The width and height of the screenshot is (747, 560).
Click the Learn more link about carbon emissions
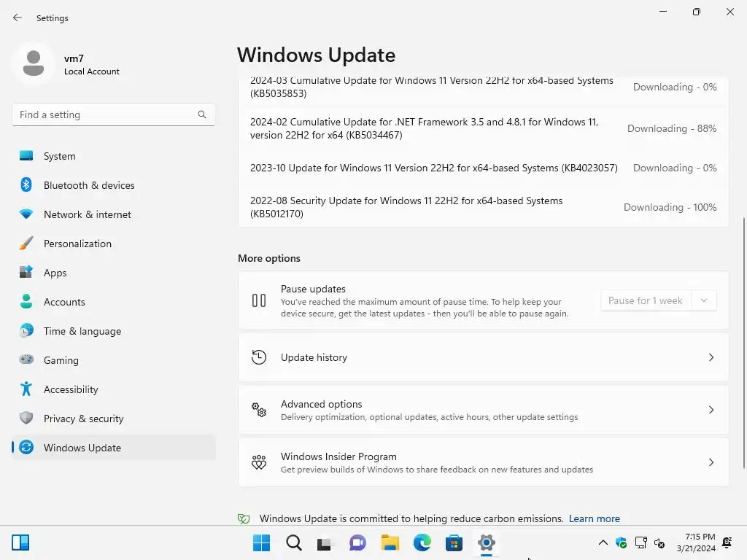pyautogui.click(x=594, y=518)
